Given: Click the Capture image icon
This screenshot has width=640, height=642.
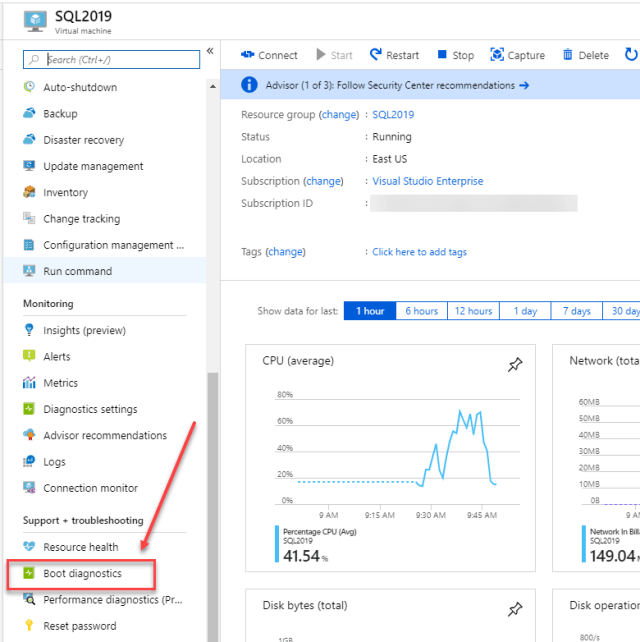Looking at the screenshot, I should (497, 54).
